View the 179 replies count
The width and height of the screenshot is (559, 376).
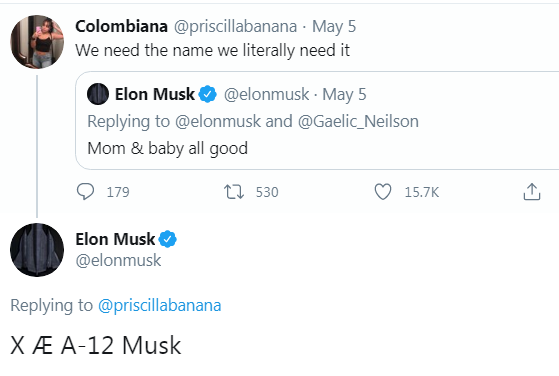coord(118,192)
